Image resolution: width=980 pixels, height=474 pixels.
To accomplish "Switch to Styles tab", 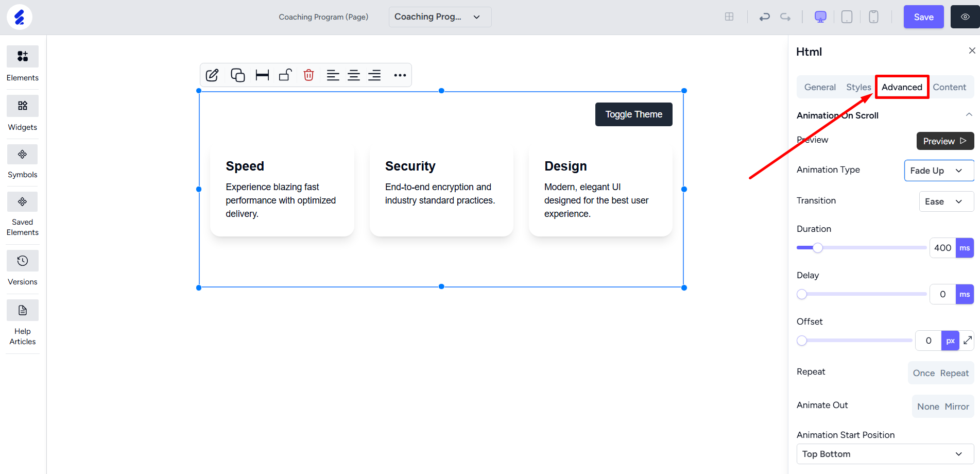I will tap(858, 87).
